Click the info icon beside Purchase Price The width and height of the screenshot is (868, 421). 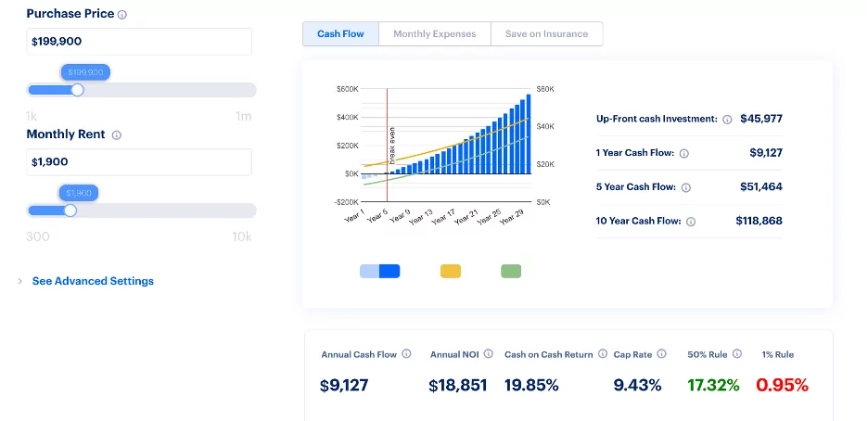click(x=122, y=15)
